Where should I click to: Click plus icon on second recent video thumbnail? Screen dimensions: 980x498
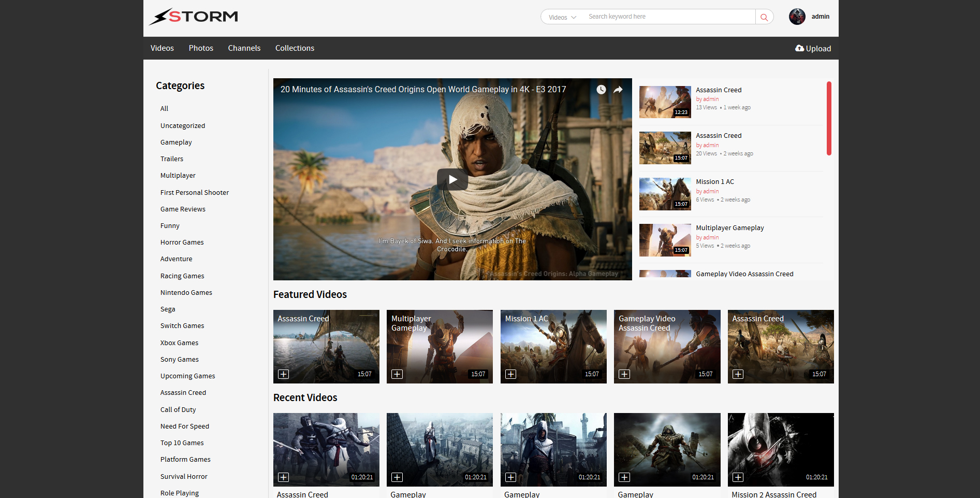click(x=397, y=477)
